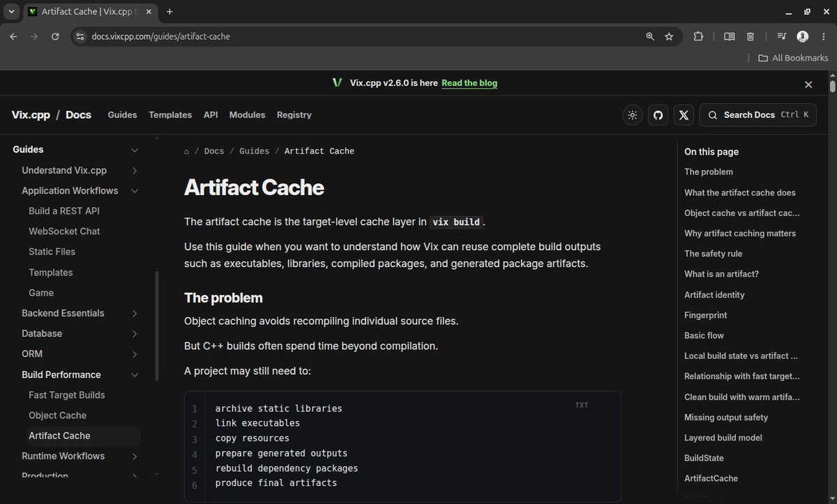Click the page vertical scrollbar thumb

tap(832, 86)
